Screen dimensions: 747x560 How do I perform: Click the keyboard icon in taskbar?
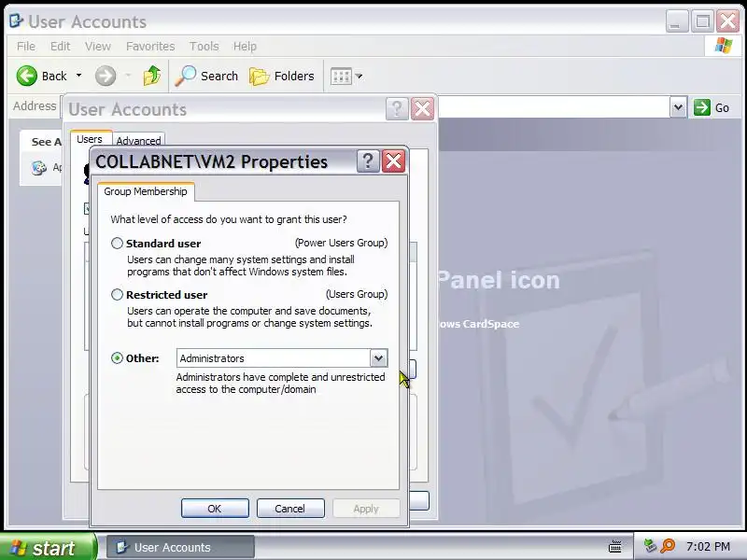pyautogui.click(x=615, y=546)
